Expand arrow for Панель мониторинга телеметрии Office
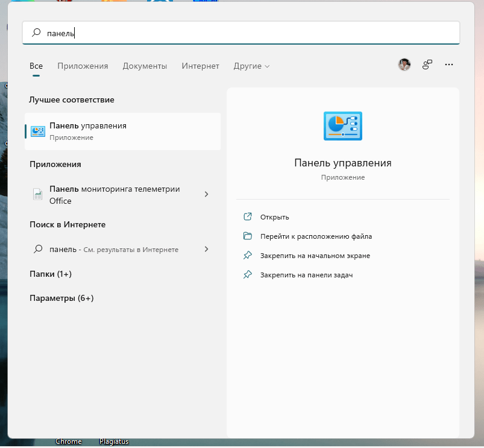 (x=206, y=194)
